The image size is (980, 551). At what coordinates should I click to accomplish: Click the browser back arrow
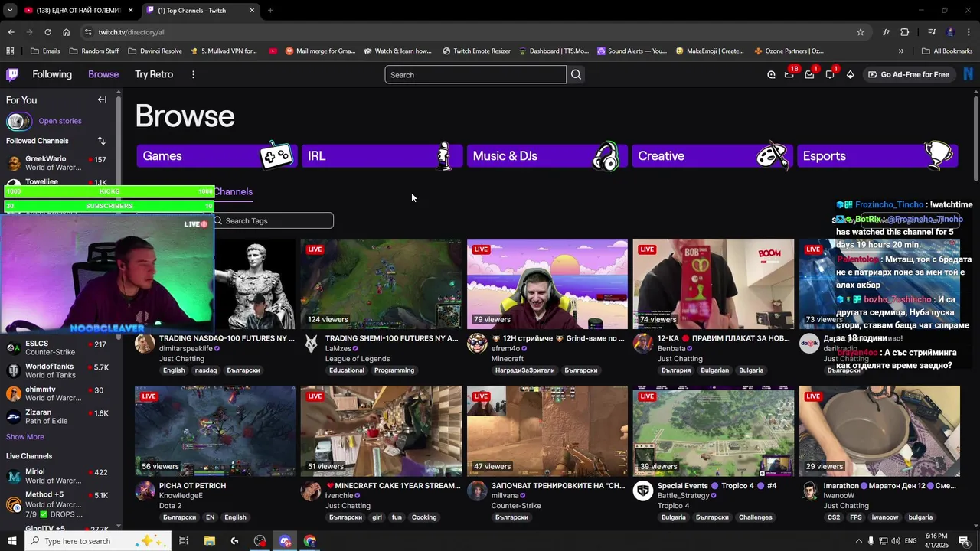click(11, 32)
